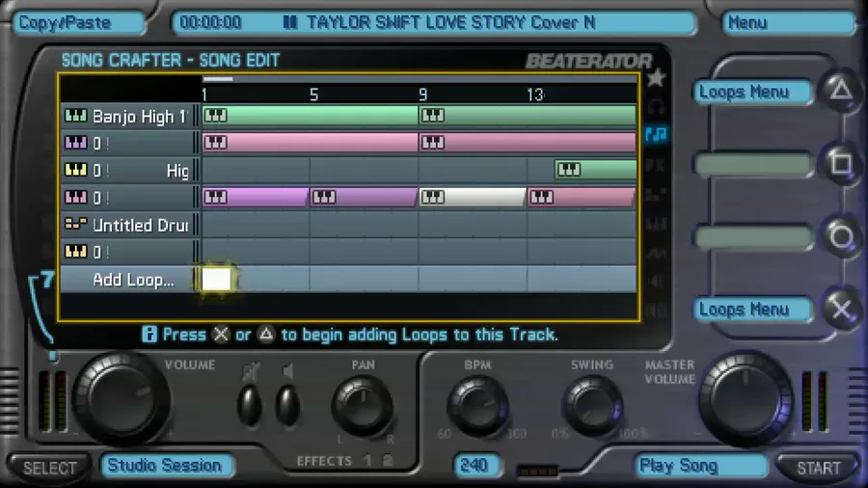868x488 pixels.
Task: Click the 00:00:00 time display
Action: [210, 22]
